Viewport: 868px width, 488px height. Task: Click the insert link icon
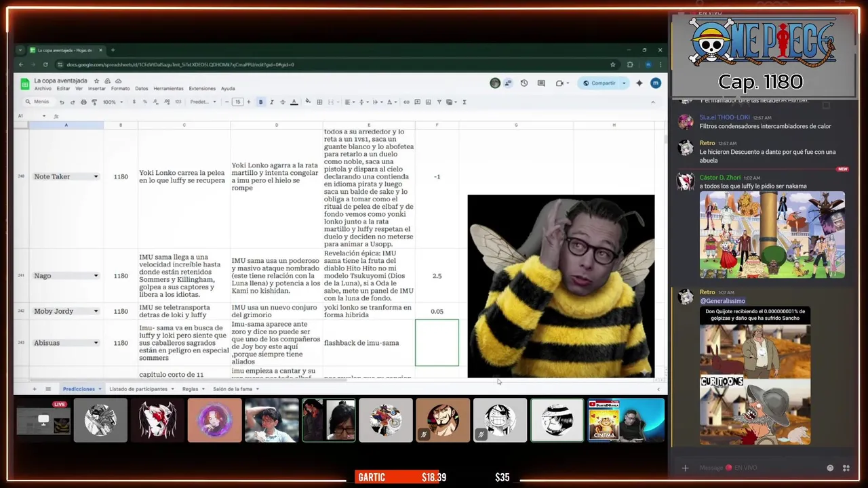click(x=406, y=102)
